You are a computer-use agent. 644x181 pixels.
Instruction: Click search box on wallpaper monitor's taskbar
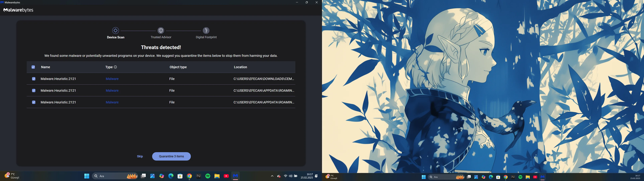(446, 177)
